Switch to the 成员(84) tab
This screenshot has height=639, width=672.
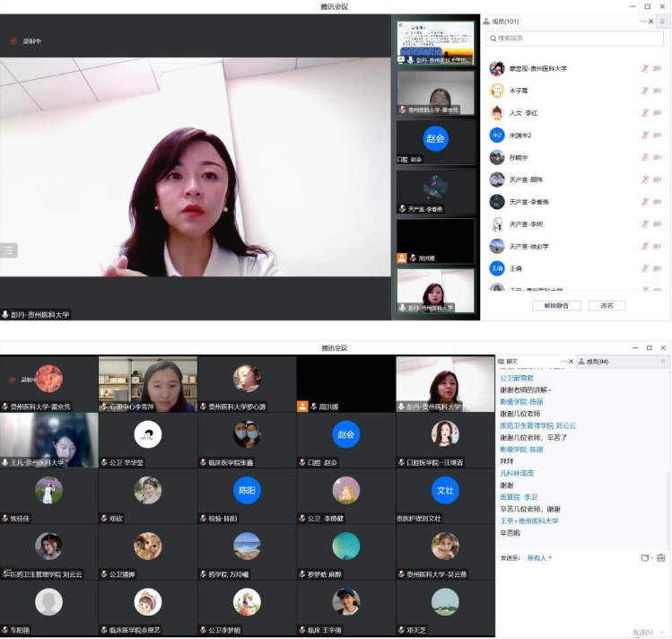tap(597, 362)
